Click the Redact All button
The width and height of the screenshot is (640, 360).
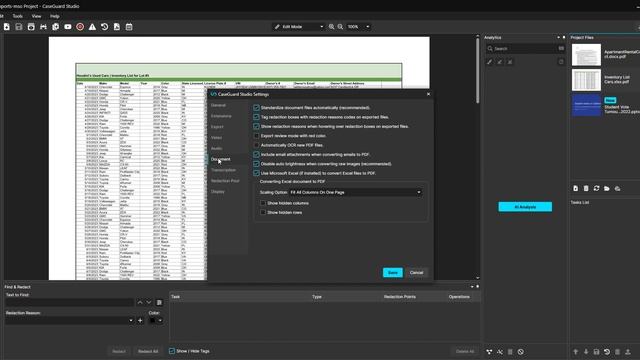[x=148, y=351]
